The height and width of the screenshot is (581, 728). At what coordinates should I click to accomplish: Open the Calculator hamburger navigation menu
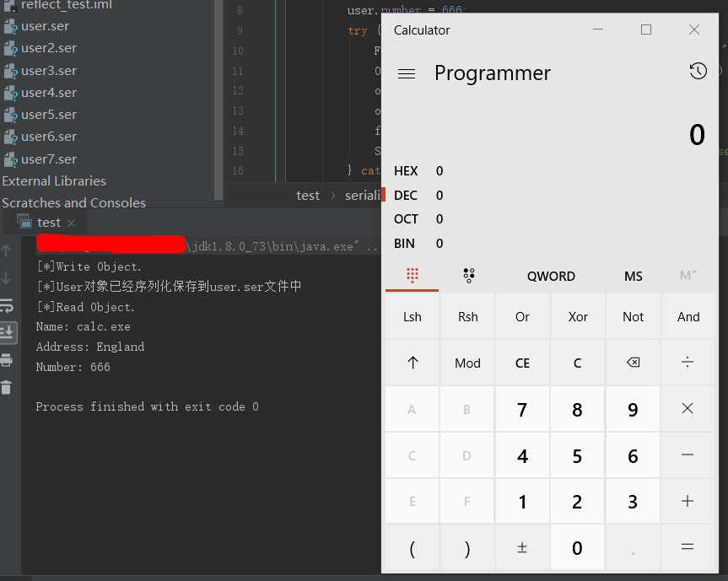pyautogui.click(x=407, y=74)
